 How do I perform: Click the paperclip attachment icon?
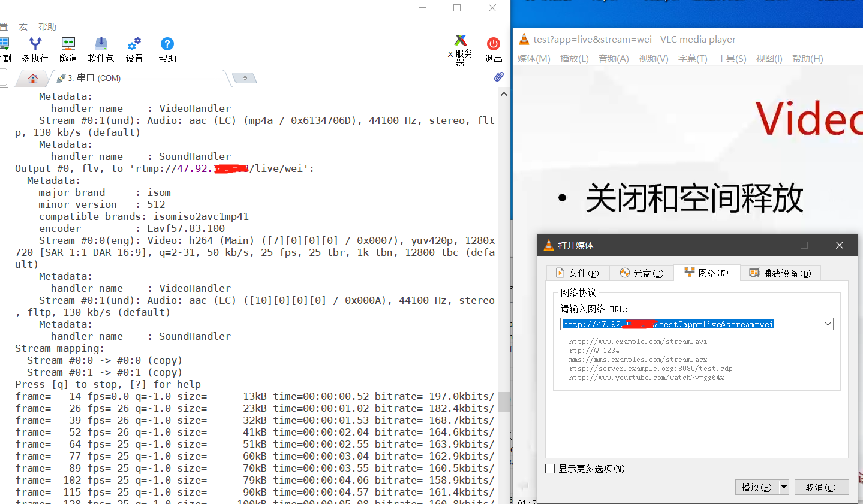pyautogui.click(x=499, y=77)
